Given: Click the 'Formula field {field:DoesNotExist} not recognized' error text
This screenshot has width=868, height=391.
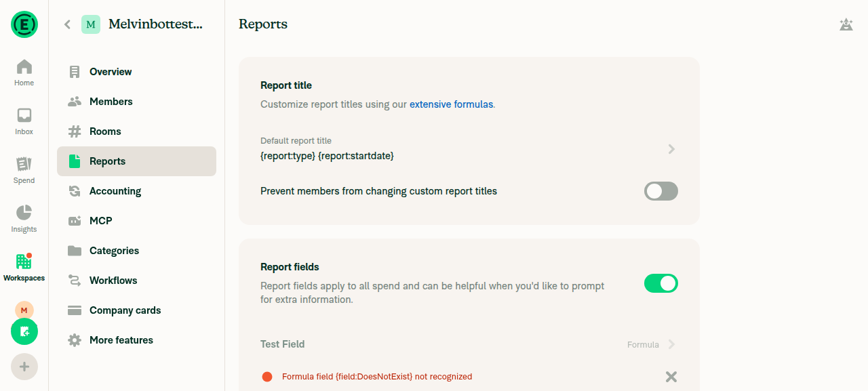Looking at the screenshot, I should (377, 377).
